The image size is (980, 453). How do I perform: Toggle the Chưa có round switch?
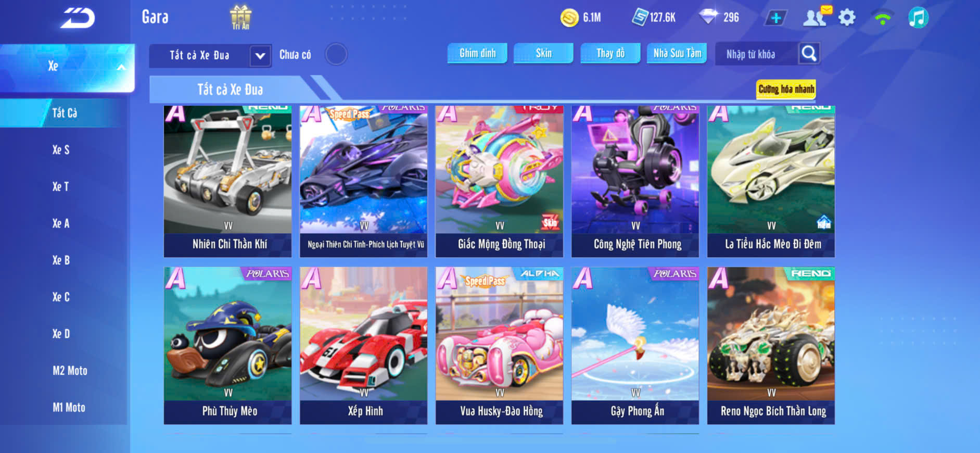click(336, 54)
